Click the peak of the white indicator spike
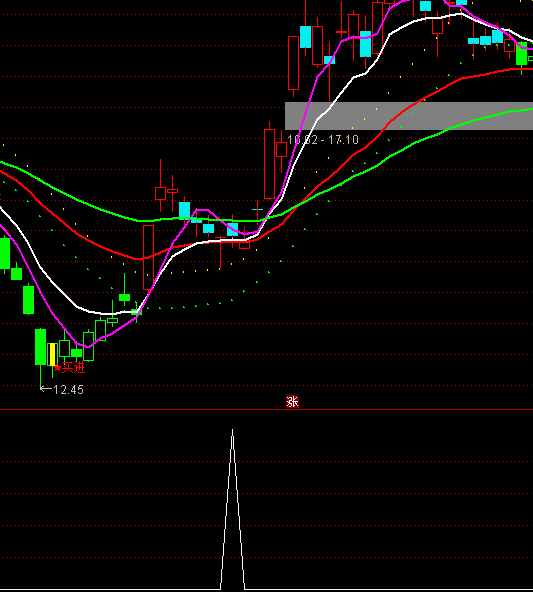The image size is (533, 592). (x=233, y=430)
